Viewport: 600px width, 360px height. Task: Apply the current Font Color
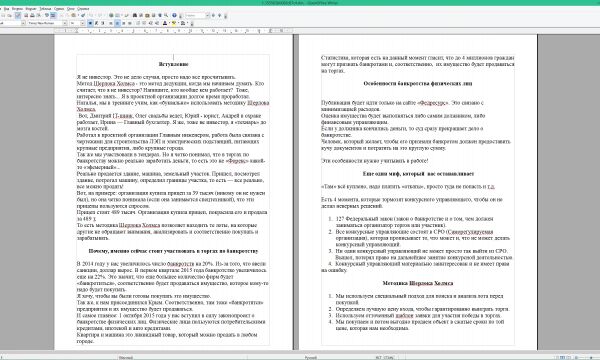pyautogui.click(x=165, y=23)
